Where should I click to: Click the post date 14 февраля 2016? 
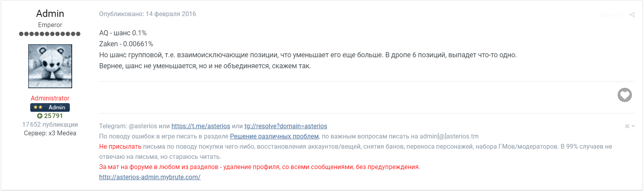point(171,14)
